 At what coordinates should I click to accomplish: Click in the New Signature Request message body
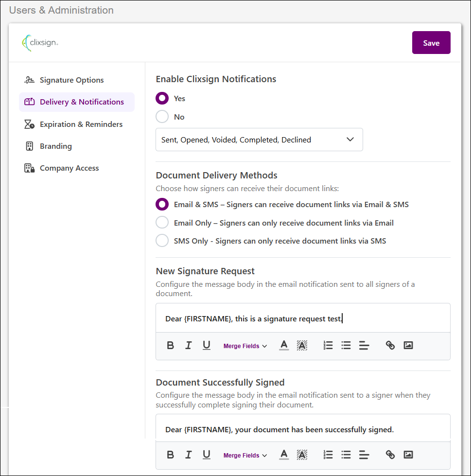coord(303,318)
